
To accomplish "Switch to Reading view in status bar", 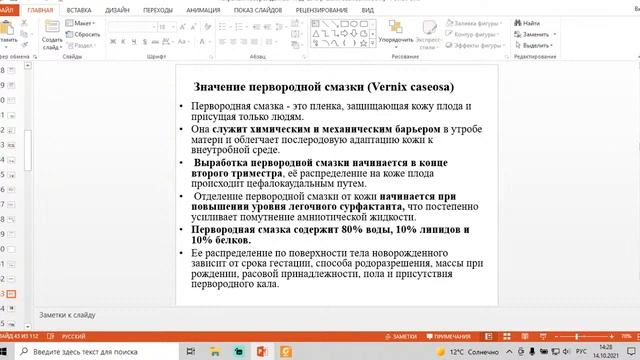I will pyautogui.click(x=525, y=336).
